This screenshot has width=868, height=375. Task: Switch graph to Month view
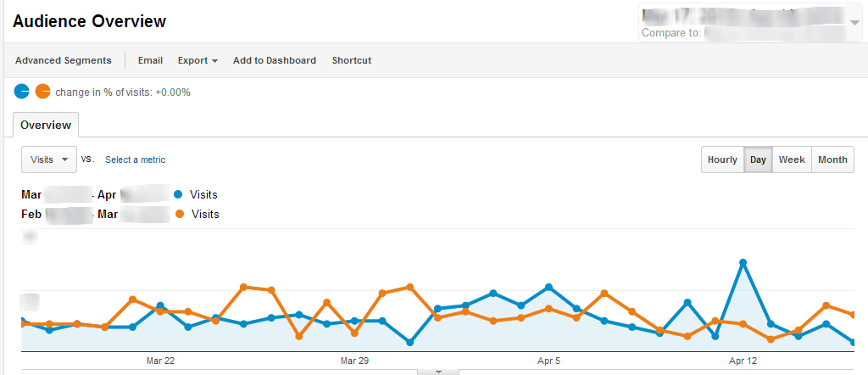[x=832, y=160]
